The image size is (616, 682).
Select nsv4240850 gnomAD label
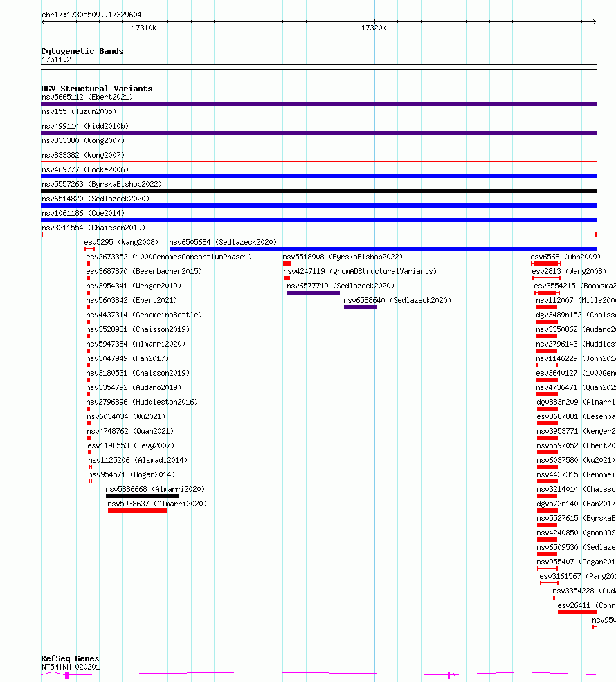(x=577, y=533)
